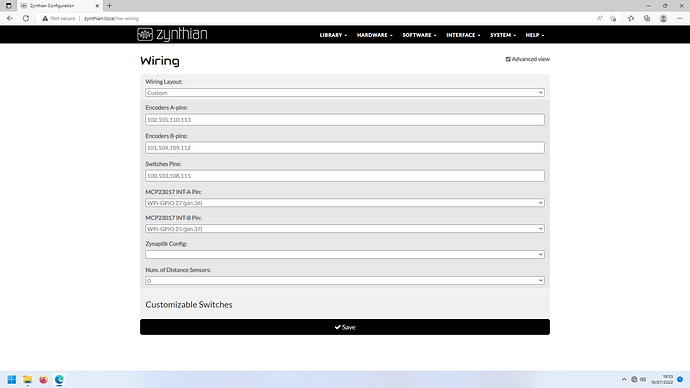690x388 pixels.
Task: Save the wiring configuration
Action: coord(345,327)
